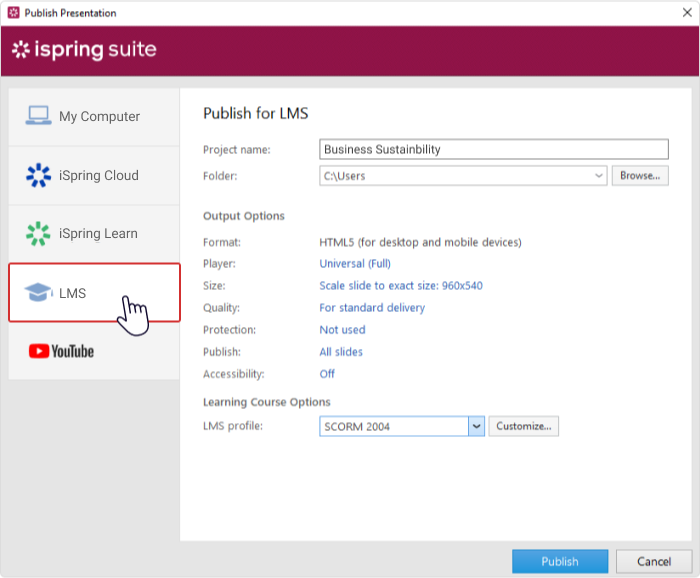The width and height of the screenshot is (700, 578).
Task: Click the HTML5 format description text
Action: (x=420, y=242)
